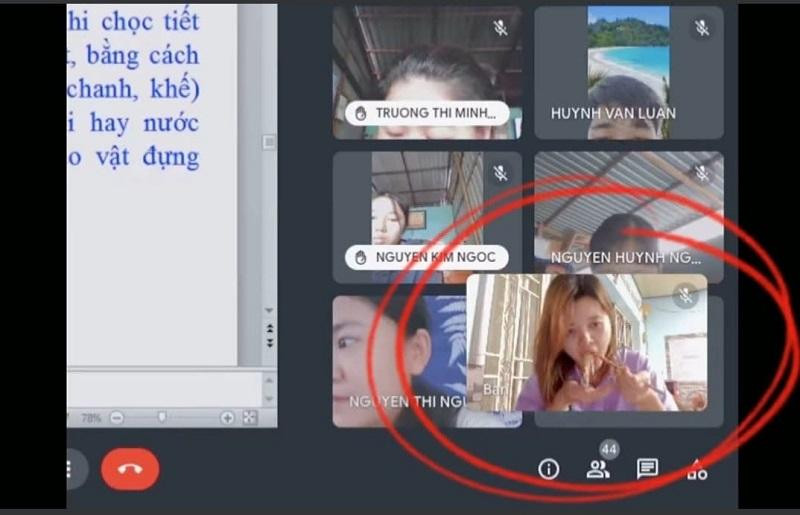Click the 78% zoom level text
The image size is (800, 515).
coord(91,418)
